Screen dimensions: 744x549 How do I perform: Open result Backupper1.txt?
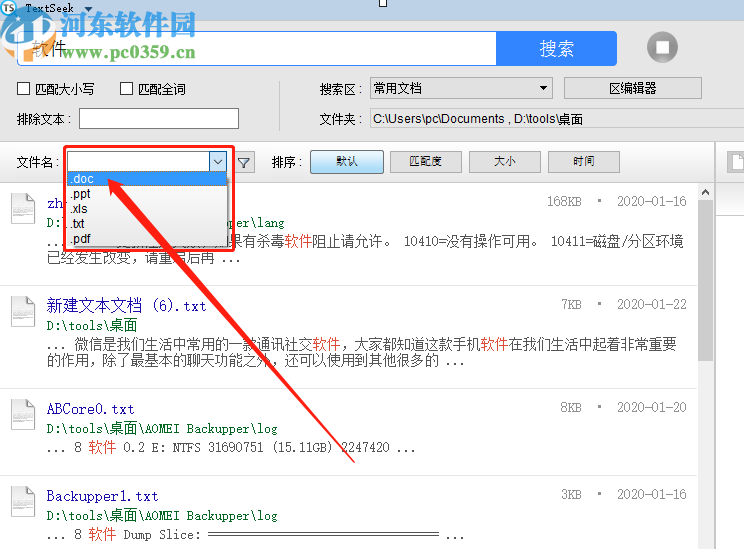[x=102, y=496]
